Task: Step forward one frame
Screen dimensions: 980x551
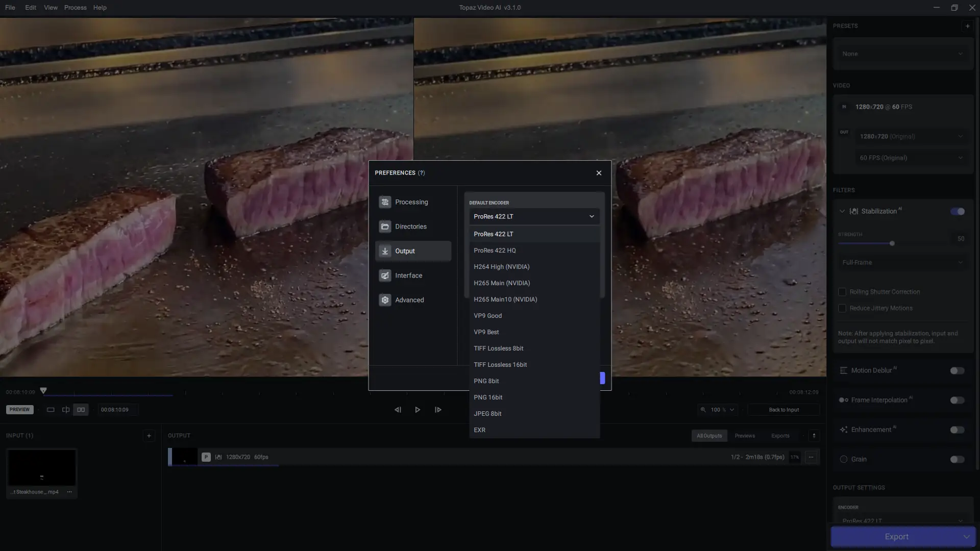Action: [x=438, y=410]
